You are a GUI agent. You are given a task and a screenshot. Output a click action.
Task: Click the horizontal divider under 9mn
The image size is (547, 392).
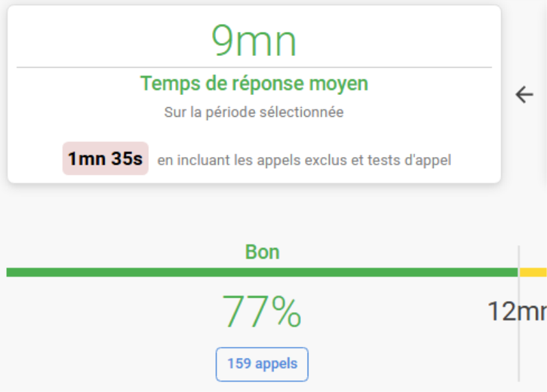[254, 68]
